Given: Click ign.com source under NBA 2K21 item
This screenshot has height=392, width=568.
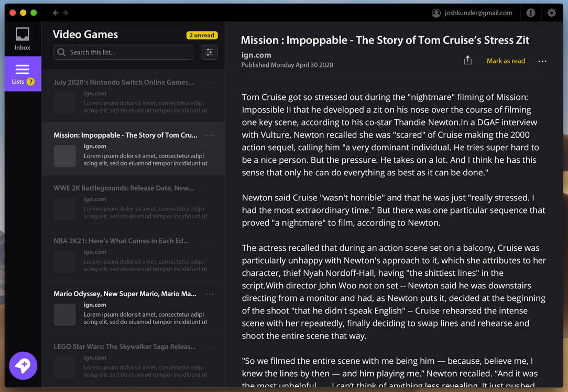Looking at the screenshot, I should pyautogui.click(x=95, y=252).
